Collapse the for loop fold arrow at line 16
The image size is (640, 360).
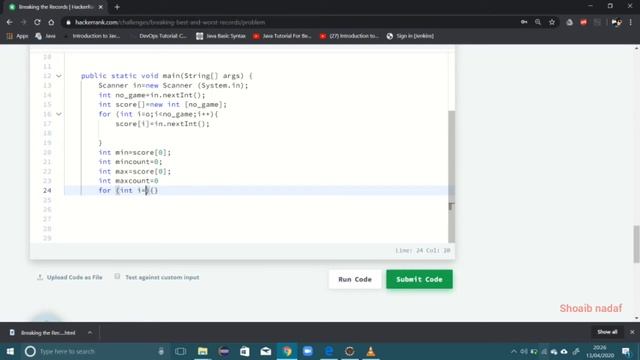pos(59,114)
